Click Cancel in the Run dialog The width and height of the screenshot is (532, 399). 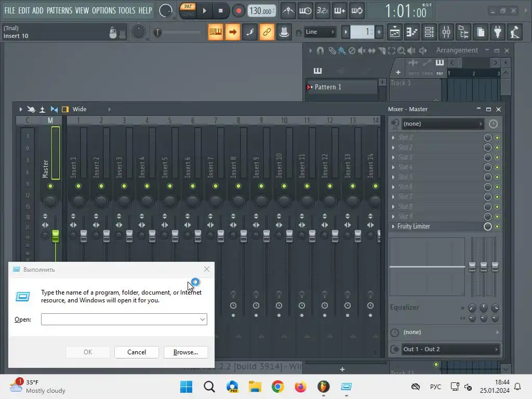(x=137, y=352)
